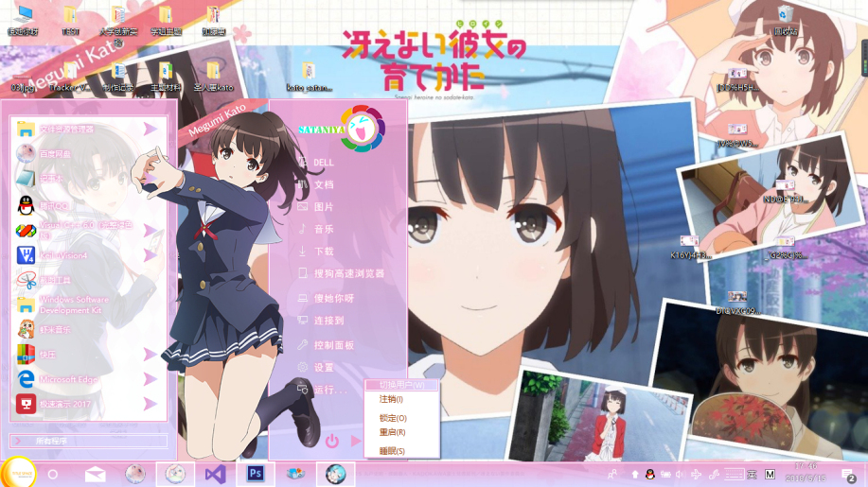Viewport: 868px width, 487px height.
Task: Open 学姐主题 folder on the desktop
Action: pyautogui.click(x=166, y=21)
